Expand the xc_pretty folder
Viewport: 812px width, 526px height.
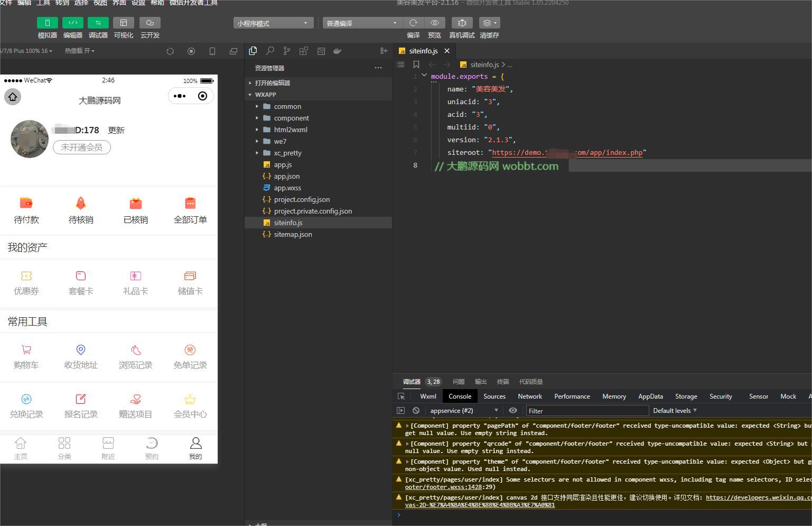pyautogui.click(x=287, y=153)
